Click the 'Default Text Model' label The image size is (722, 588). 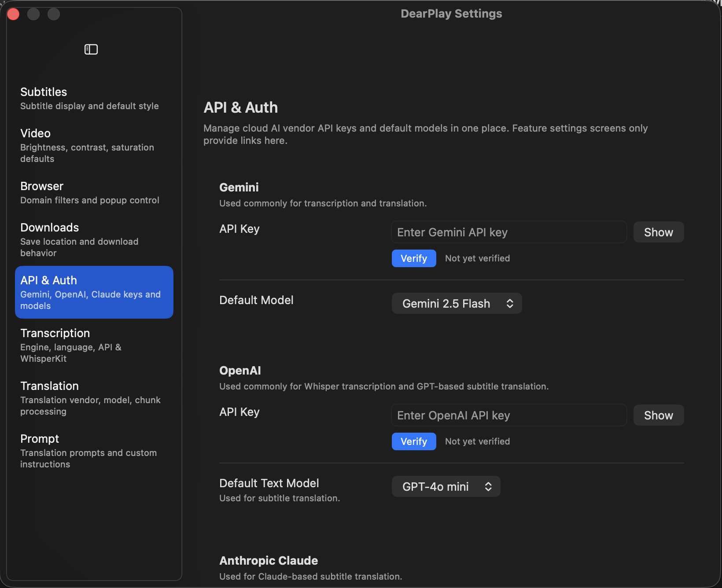click(269, 483)
